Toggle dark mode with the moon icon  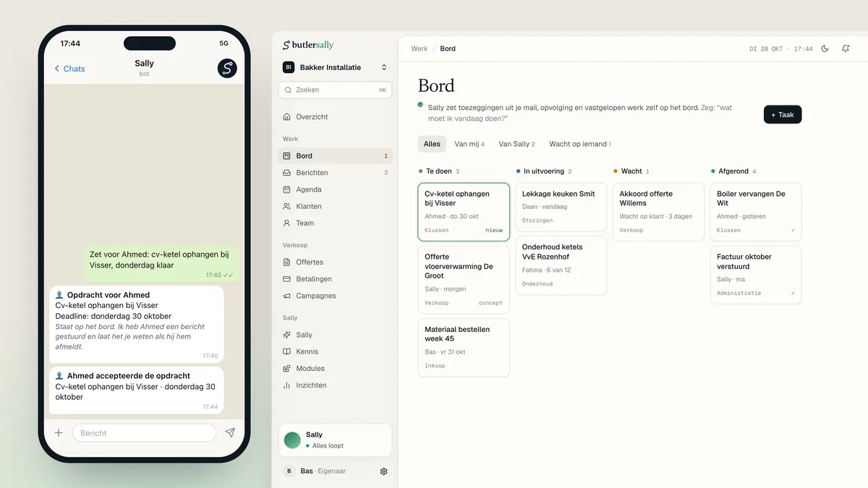tap(825, 48)
